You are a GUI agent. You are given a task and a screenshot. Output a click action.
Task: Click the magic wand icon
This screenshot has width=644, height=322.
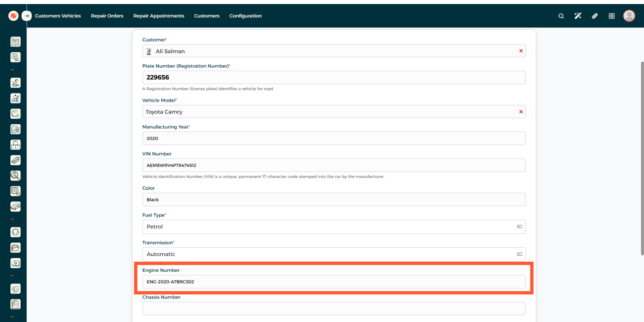578,16
